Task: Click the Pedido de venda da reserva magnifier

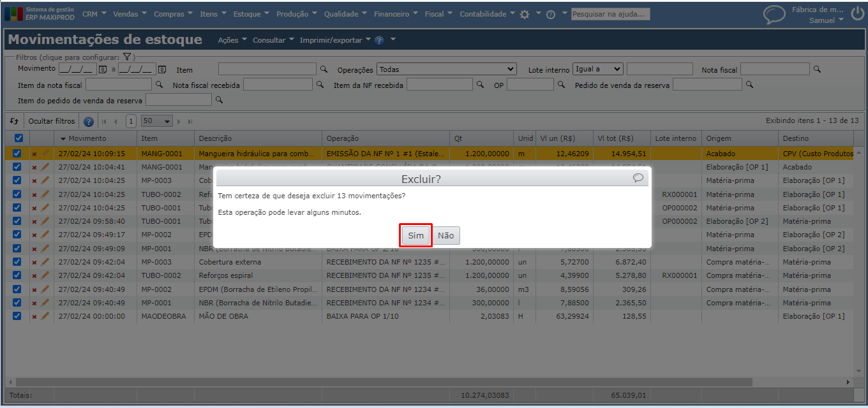Action: coord(750,84)
